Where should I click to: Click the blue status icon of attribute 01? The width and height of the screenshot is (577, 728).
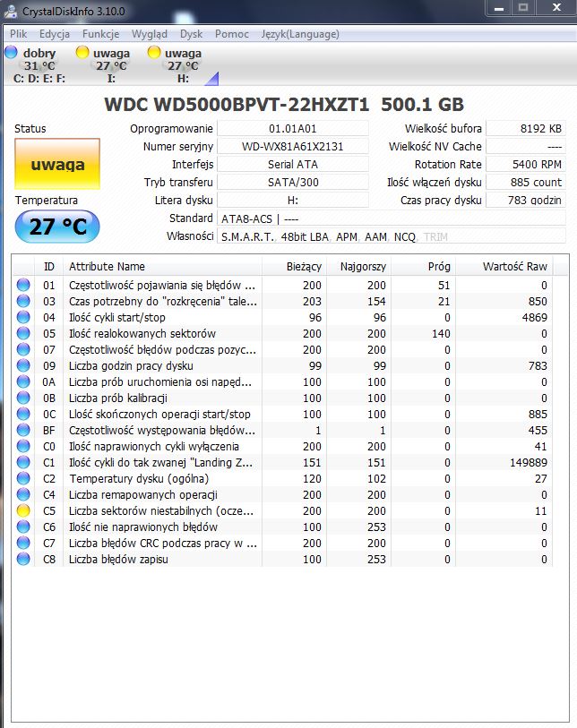[x=23, y=285]
